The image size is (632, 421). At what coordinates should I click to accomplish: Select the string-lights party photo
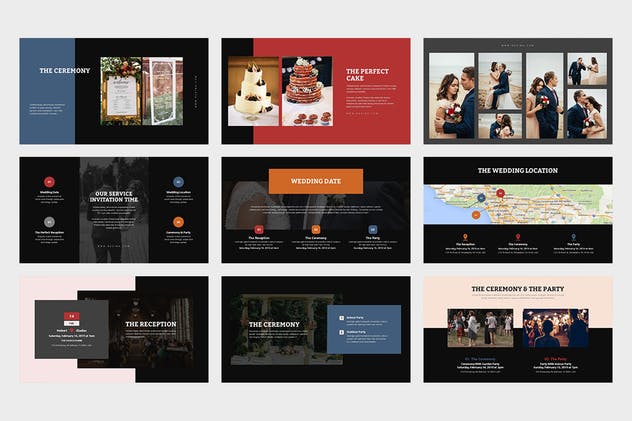pyautogui.click(x=555, y=327)
